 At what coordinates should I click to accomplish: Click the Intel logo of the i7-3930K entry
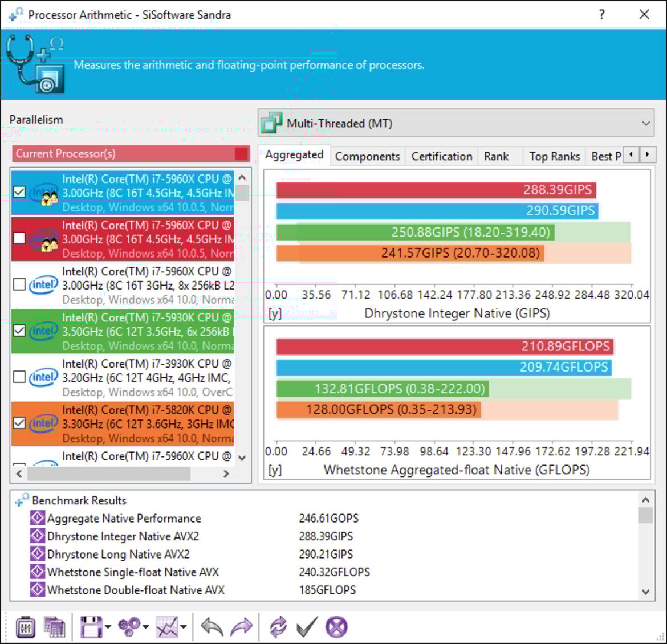43,377
